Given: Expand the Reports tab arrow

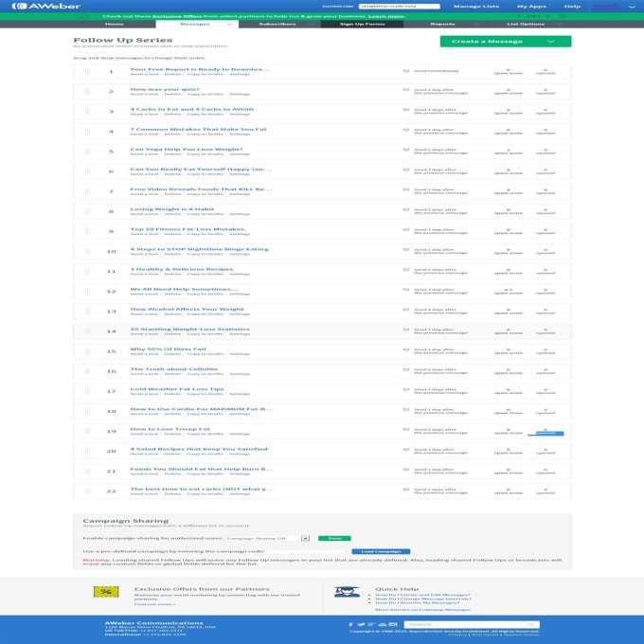Looking at the screenshot, I should pos(476,25).
